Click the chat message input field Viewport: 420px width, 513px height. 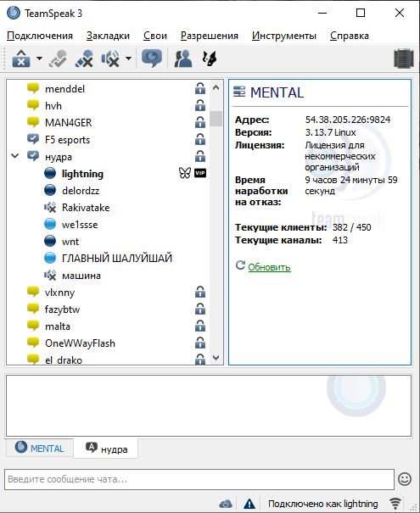coord(199,479)
